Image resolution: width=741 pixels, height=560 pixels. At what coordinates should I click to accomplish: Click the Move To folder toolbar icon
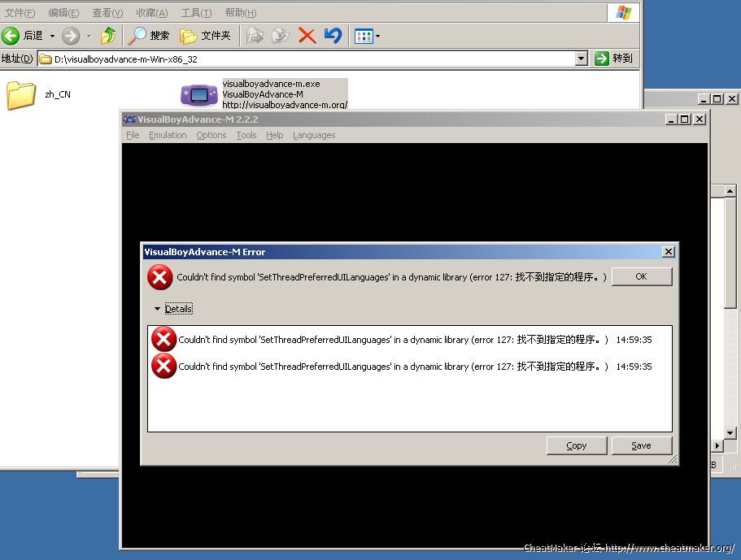(x=255, y=36)
